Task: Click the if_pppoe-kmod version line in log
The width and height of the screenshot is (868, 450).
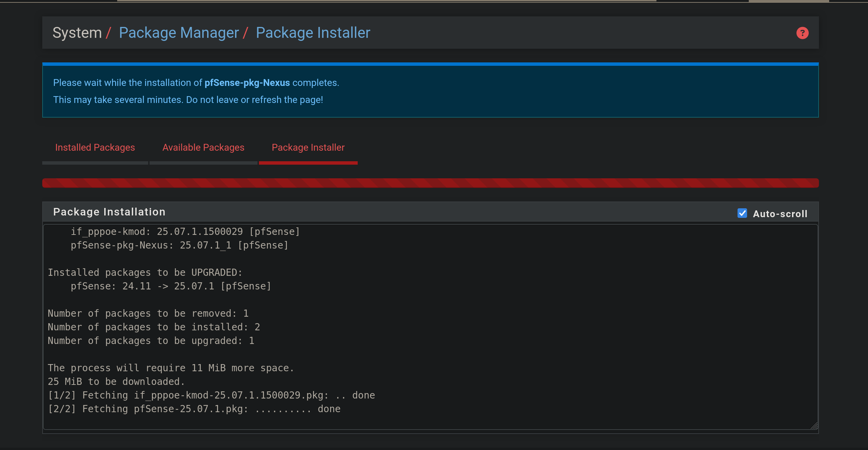Action: (x=185, y=231)
